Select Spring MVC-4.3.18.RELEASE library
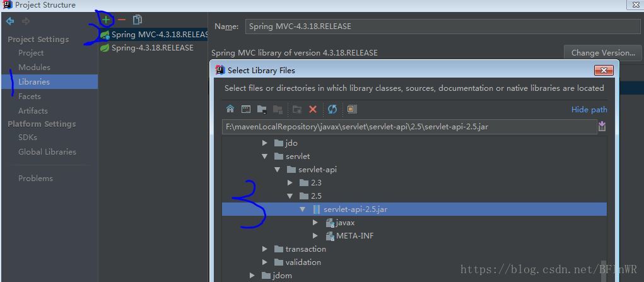 [x=153, y=35]
